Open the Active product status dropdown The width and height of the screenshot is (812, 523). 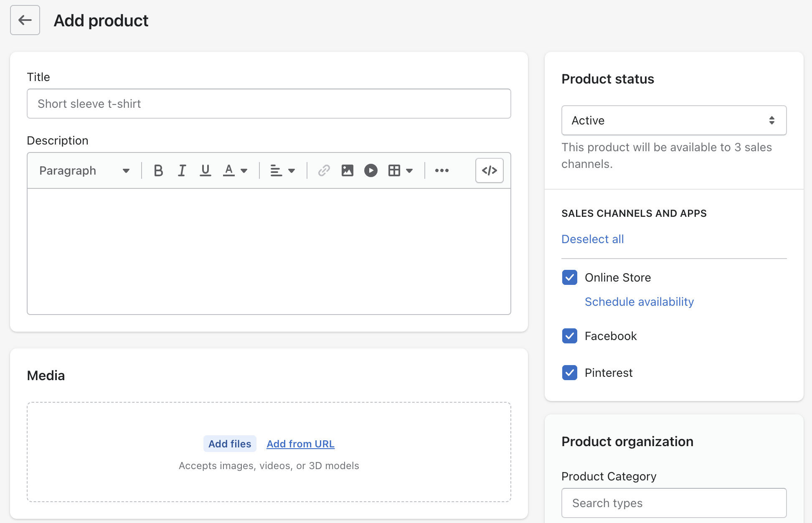(673, 120)
